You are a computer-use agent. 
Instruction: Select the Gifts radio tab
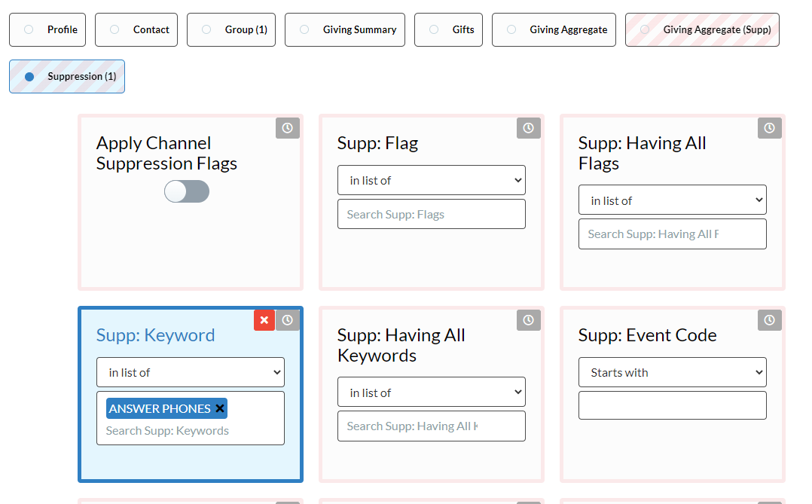point(448,29)
